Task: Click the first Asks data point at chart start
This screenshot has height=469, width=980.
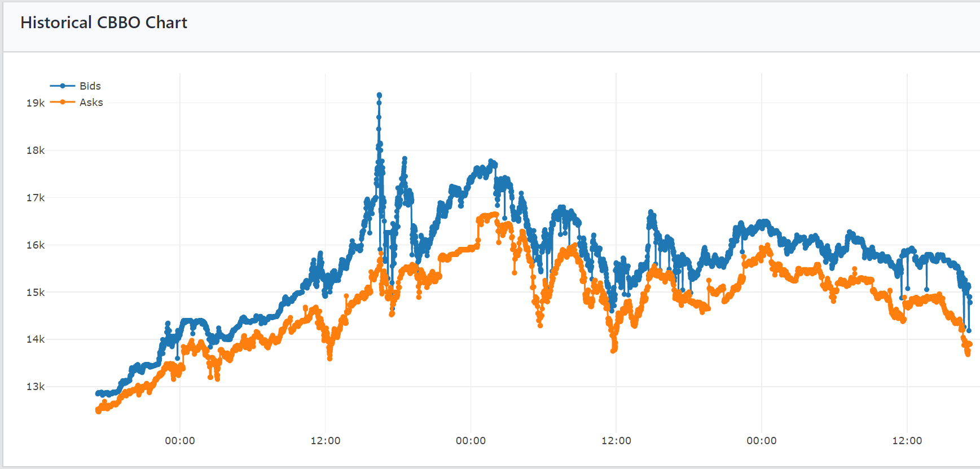Action: tap(98, 411)
